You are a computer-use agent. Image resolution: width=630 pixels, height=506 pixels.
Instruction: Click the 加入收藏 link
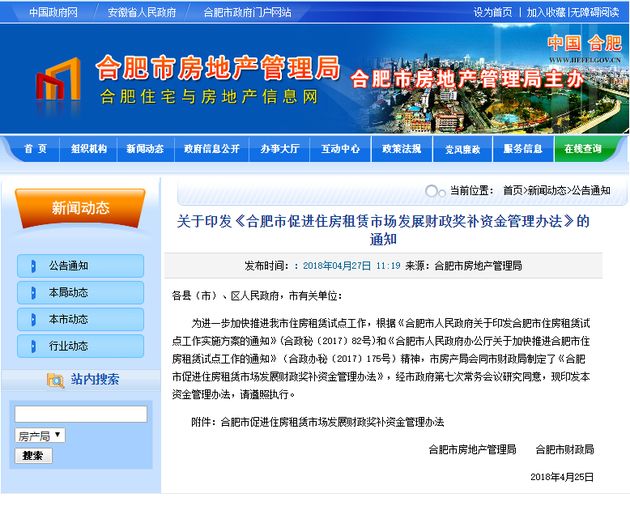pyautogui.click(x=546, y=12)
